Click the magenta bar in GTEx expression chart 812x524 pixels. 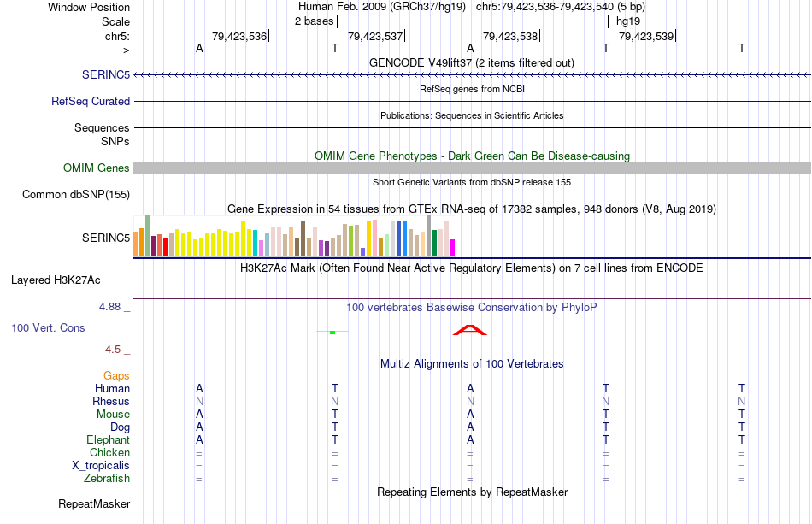pos(452,248)
